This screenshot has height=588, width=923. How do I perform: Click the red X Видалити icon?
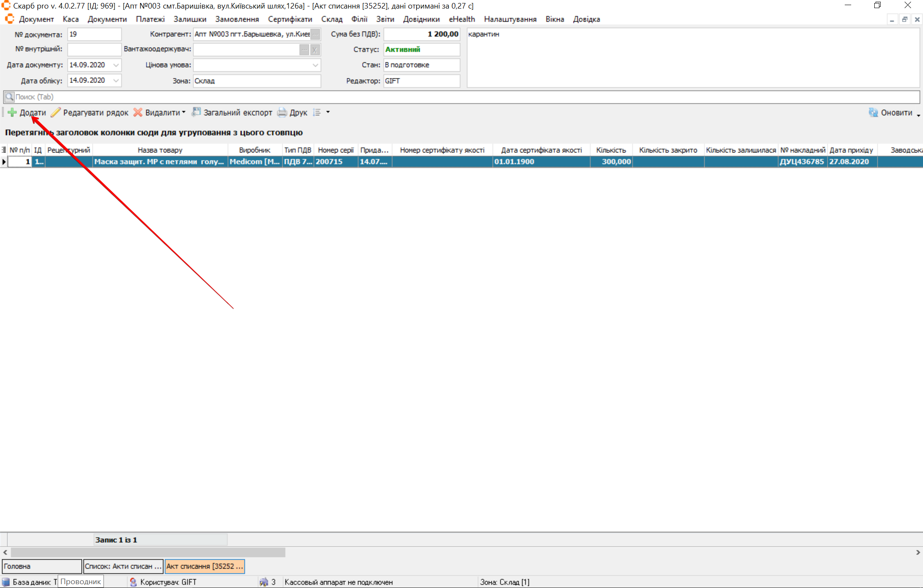(x=138, y=113)
